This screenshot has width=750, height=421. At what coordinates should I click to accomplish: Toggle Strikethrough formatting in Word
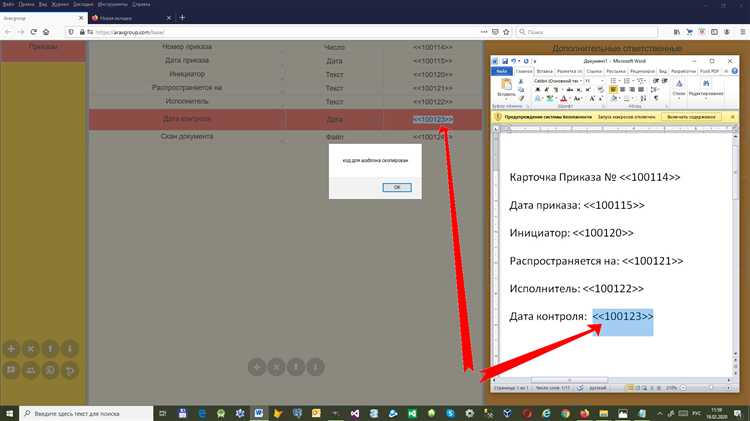[x=569, y=89]
